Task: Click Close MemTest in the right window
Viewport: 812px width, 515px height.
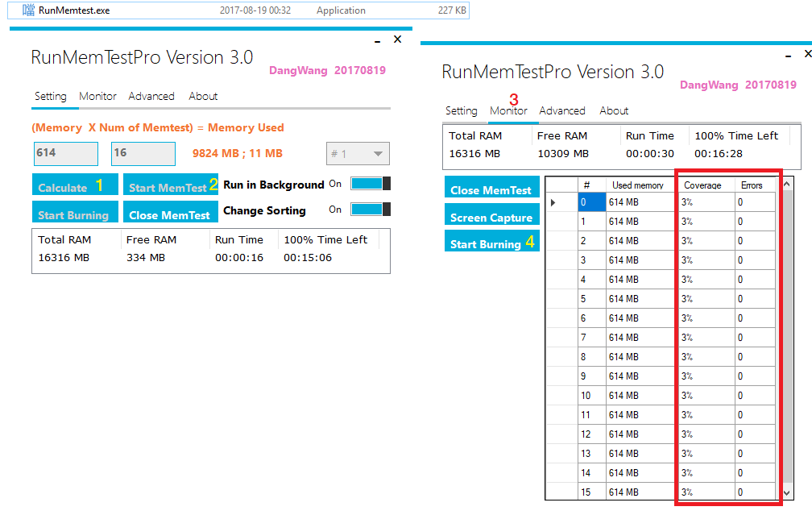Action: pyautogui.click(x=492, y=187)
